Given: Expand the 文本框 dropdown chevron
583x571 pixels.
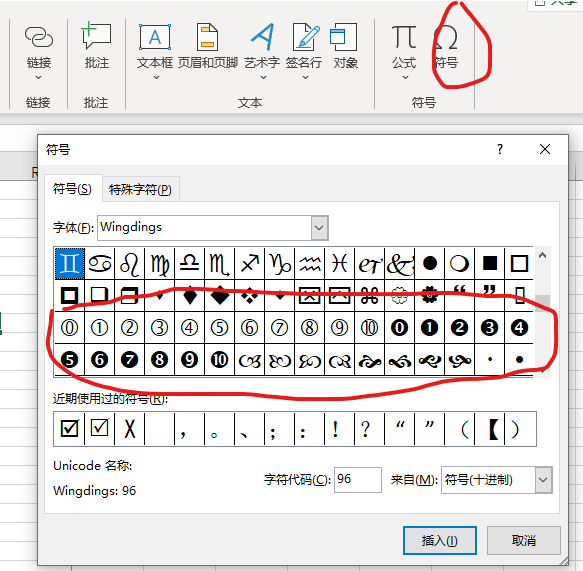Looking at the screenshot, I should pyautogui.click(x=157, y=78).
